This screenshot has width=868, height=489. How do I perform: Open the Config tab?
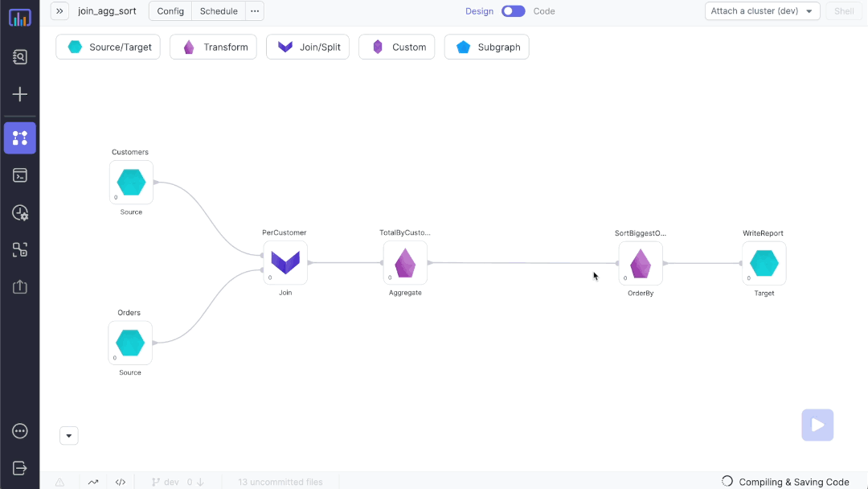[170, 11]
